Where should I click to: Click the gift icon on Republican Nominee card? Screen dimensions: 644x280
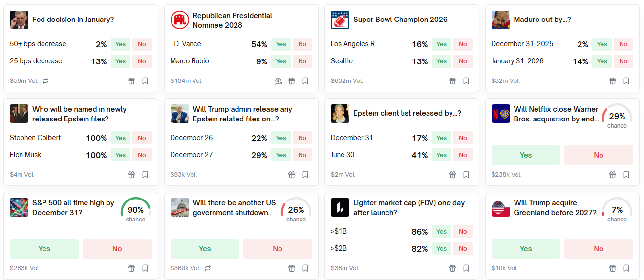292,81
